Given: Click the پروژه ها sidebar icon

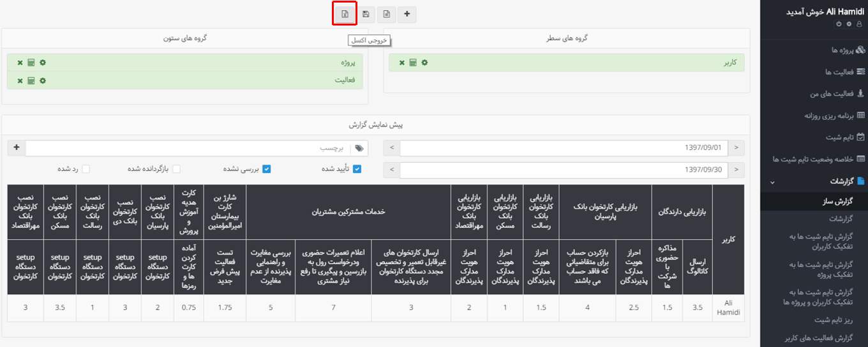Looking at the screenshot, I should click(860, 50).
